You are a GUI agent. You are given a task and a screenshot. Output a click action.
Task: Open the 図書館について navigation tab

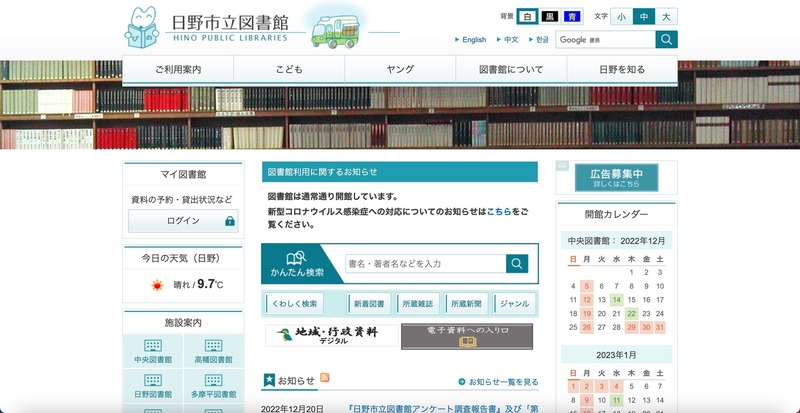tap(511, 70)
